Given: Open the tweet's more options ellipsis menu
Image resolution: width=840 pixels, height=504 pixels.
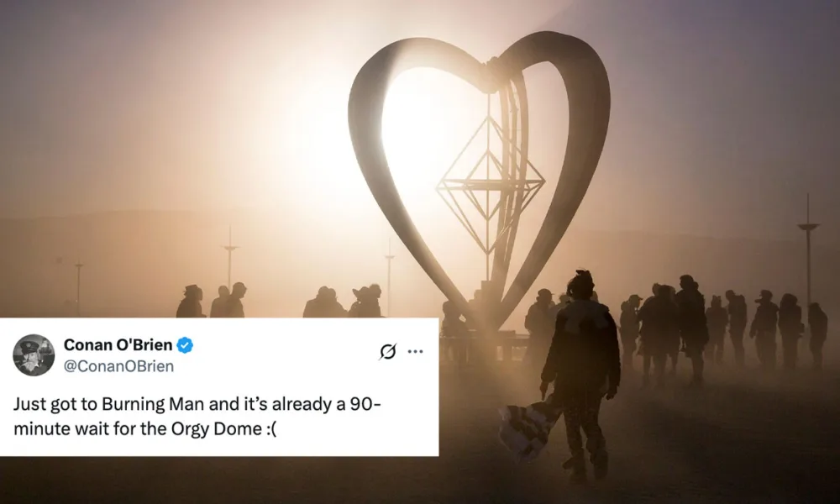Looking at the screenshot, I should 415,352.
